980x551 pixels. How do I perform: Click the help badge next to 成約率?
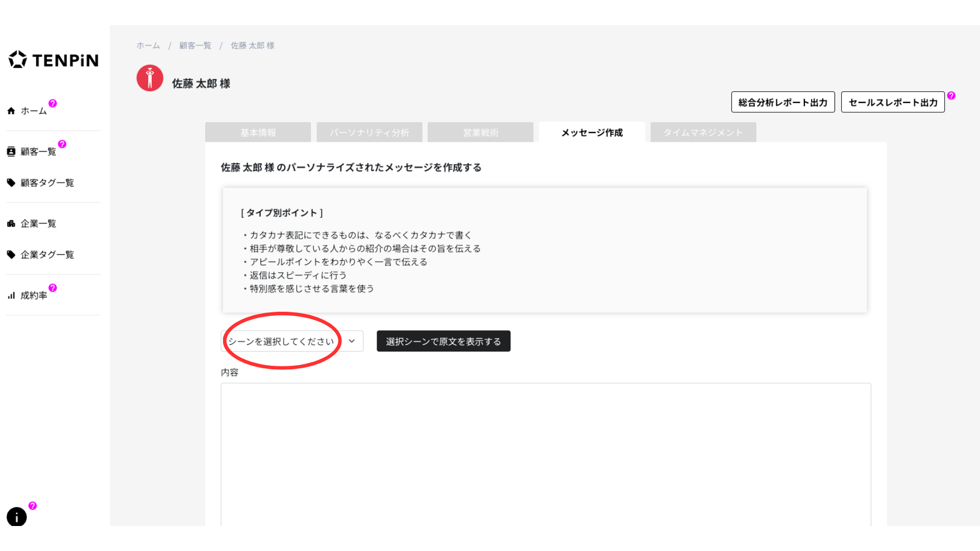coord(53,288)
